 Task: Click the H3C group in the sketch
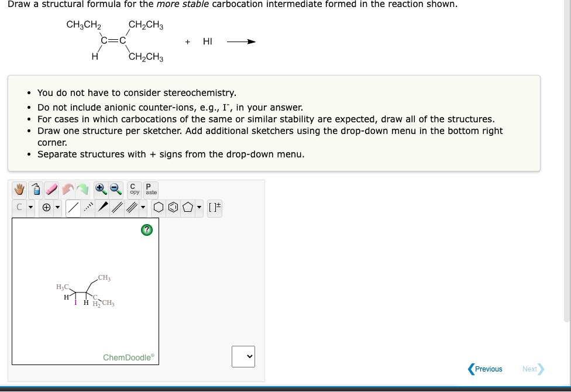pos(62,287)
